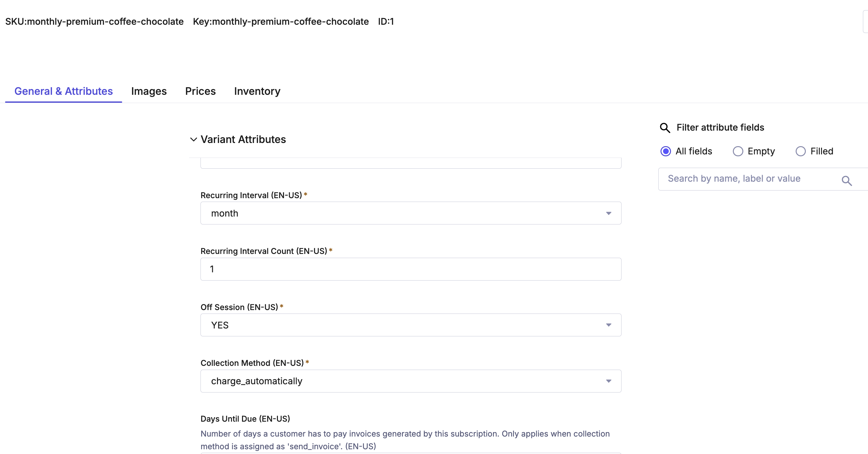Open the Off Session dropdown showing YES
Screen dimensions: 868x454
(x=411, y=325)
